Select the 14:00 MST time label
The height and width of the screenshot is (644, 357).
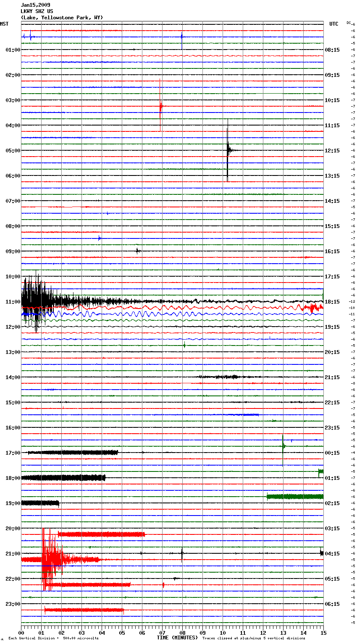click(x=13, y=377)
